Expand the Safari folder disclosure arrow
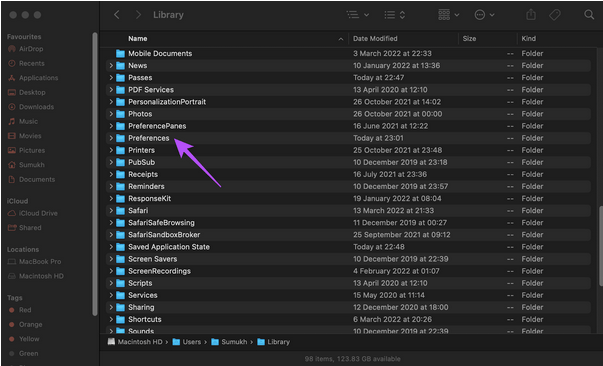The image size is (603, 366). (111, 211)
